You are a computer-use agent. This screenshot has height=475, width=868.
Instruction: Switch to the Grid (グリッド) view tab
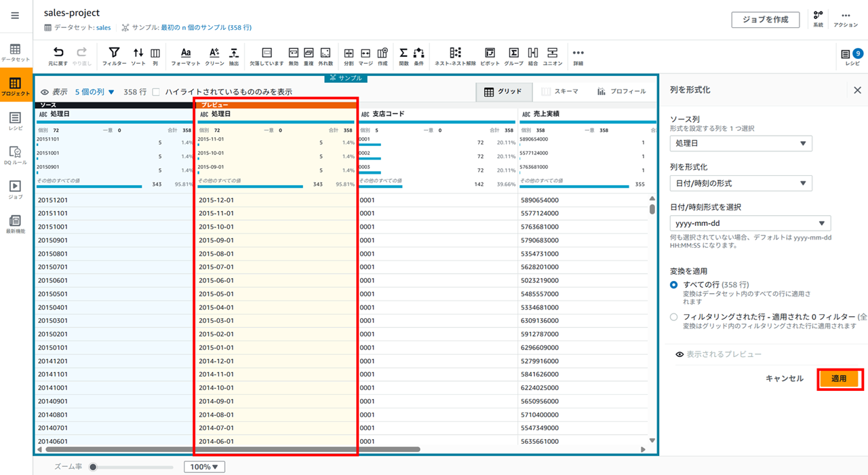(x=503, y=92)
